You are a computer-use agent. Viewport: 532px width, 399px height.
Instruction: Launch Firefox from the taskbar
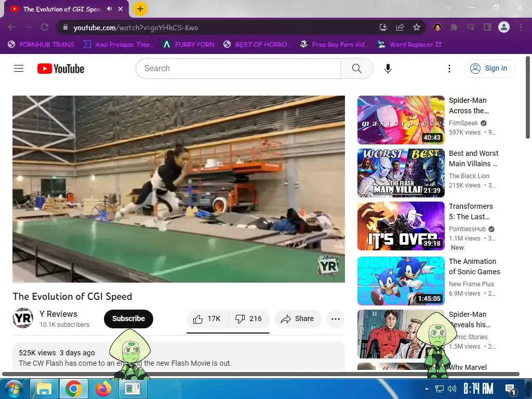pyautogui.click(x=103, y=389)
